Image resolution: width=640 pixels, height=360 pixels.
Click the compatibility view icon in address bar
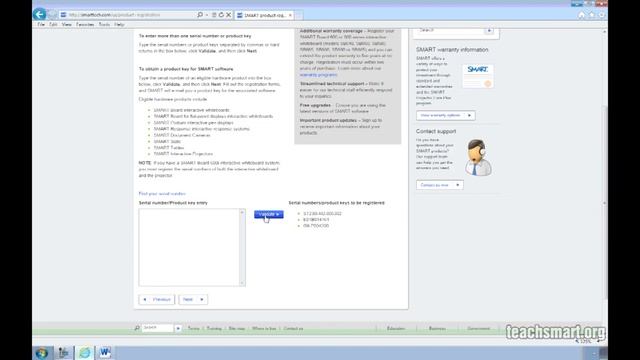click(x=214, y=15)
